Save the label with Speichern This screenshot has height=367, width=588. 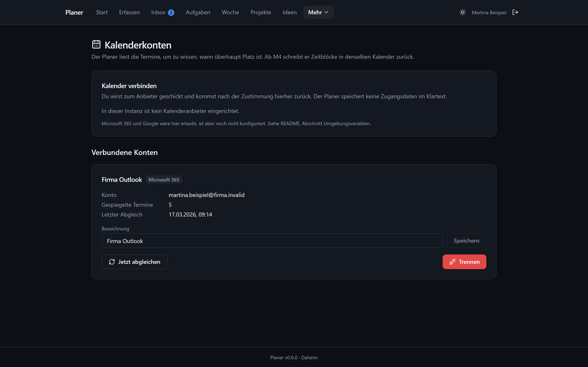click(x=466, y=241)
